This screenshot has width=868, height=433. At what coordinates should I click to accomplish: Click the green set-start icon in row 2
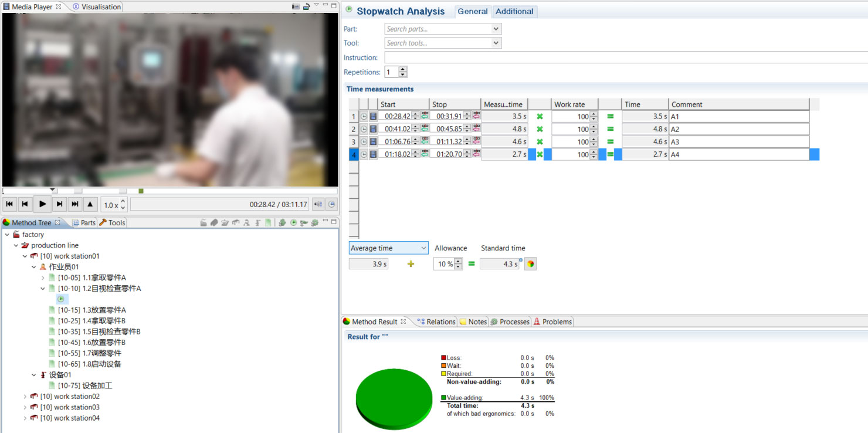(x=425, y=129)
